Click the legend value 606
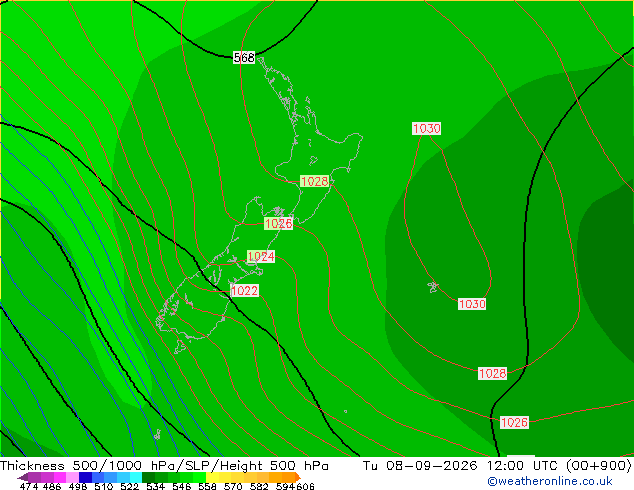This screenshot has height=490, width=634. 305,486
